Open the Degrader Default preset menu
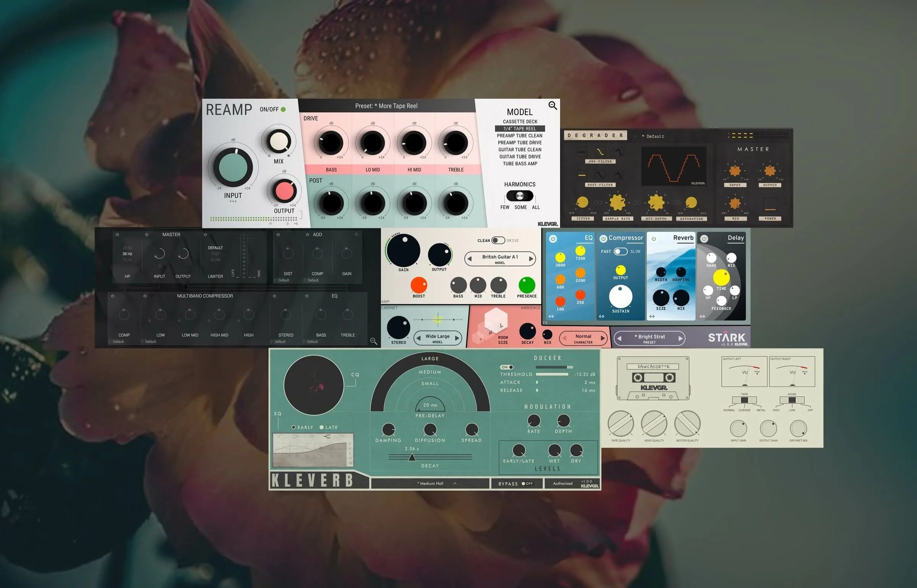 pos(653,136)
